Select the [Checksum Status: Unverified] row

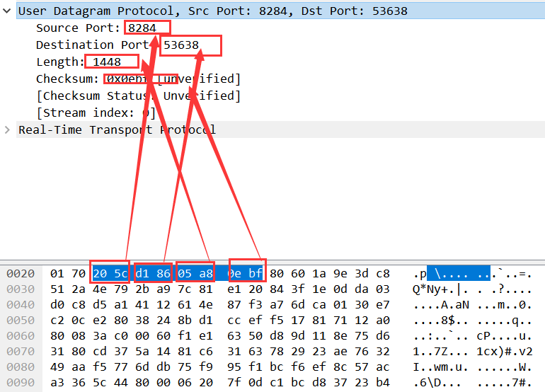coord(138,96)
